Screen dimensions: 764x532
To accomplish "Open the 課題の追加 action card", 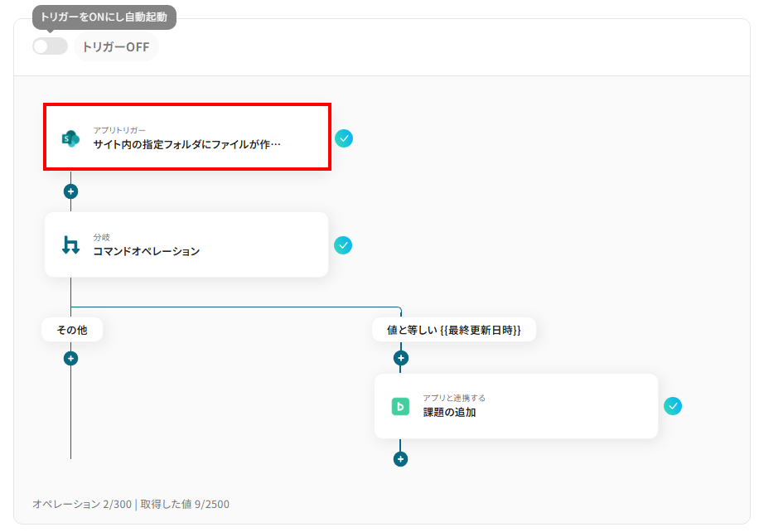I will click(x=516, y=406).
